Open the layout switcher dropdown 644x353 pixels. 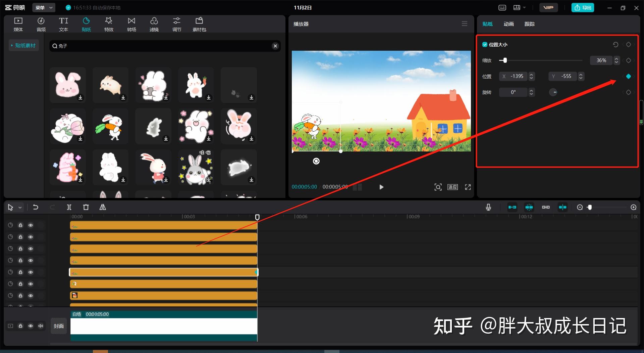coord(519,7)
